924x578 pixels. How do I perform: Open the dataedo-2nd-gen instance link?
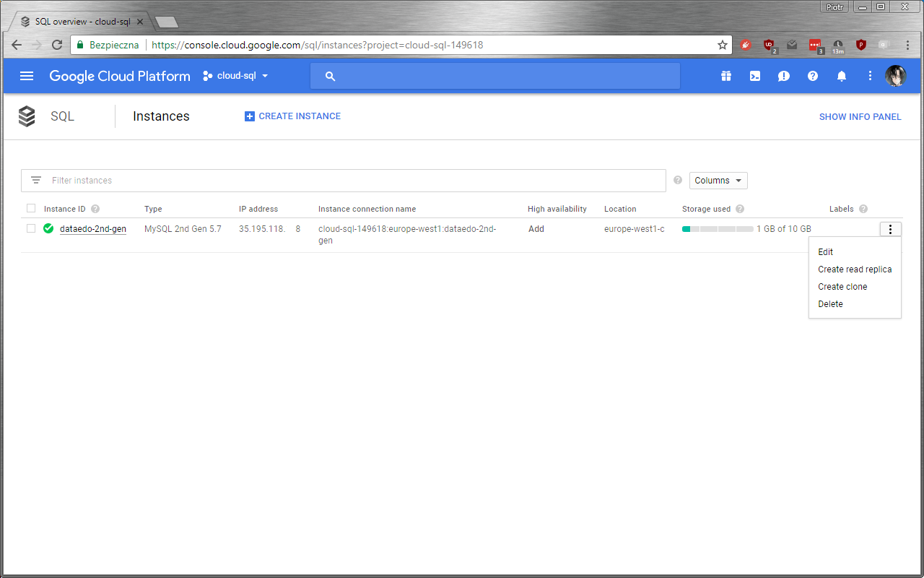(92, 229)
